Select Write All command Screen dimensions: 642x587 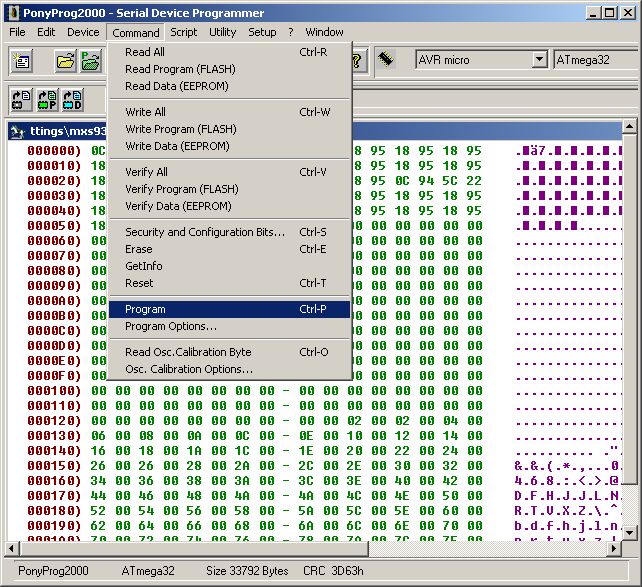point(229,112)
